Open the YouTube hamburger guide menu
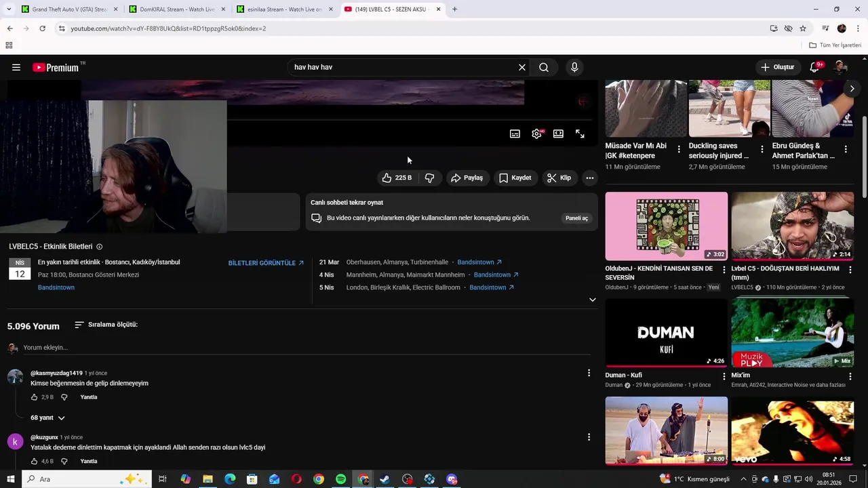Screen dimensions: 868x488 (16, 67)
